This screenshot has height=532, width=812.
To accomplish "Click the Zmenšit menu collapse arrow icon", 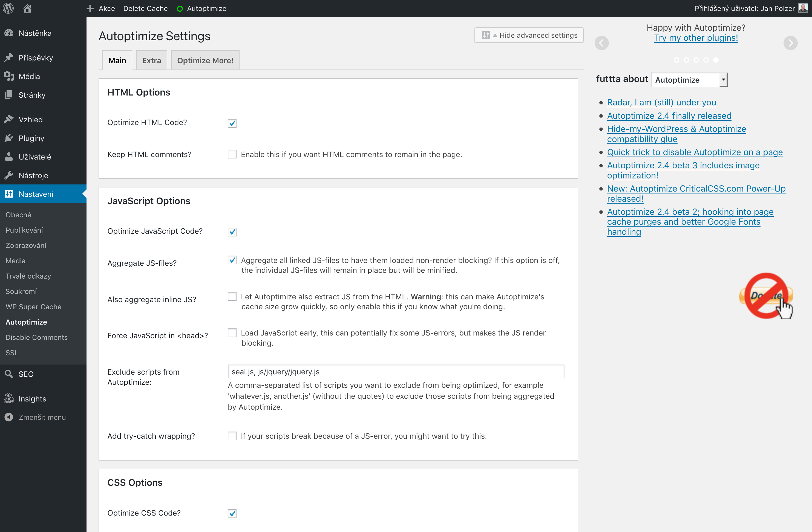I will click(9, 417).
